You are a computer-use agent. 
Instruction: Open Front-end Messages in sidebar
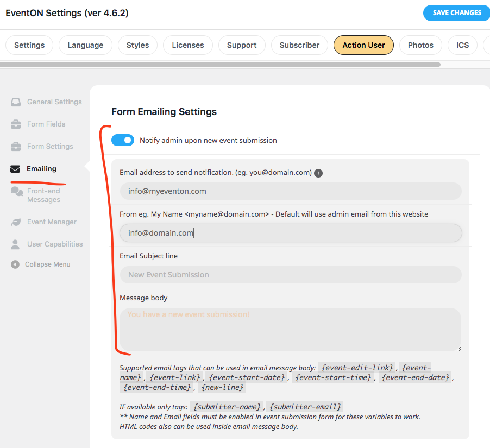coord(44,195)
